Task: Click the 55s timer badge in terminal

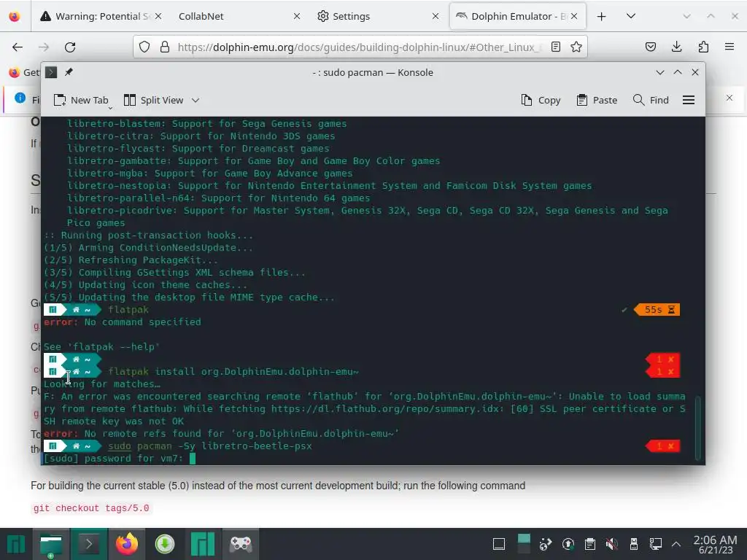Action: (x=657, y=309)
